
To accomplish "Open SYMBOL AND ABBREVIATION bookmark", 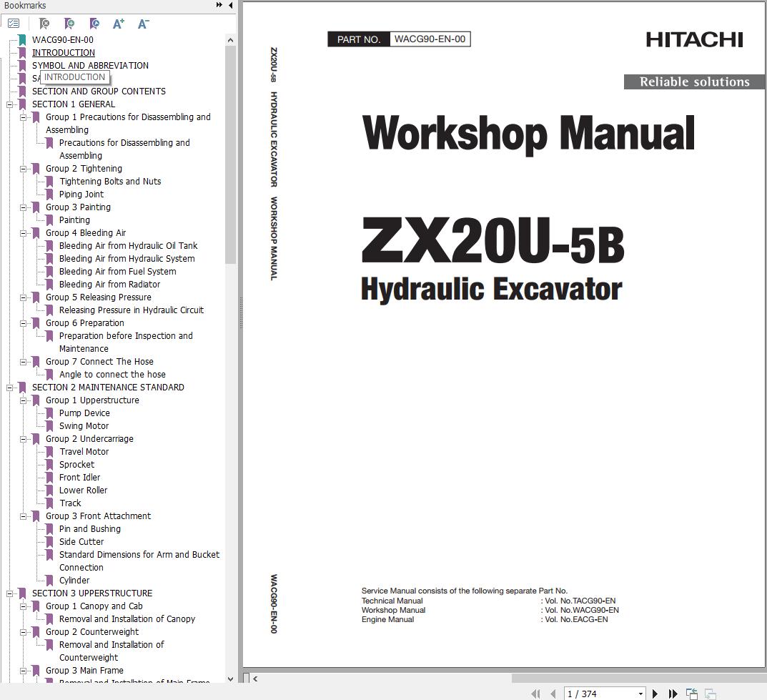I will [x=90, y=65].
